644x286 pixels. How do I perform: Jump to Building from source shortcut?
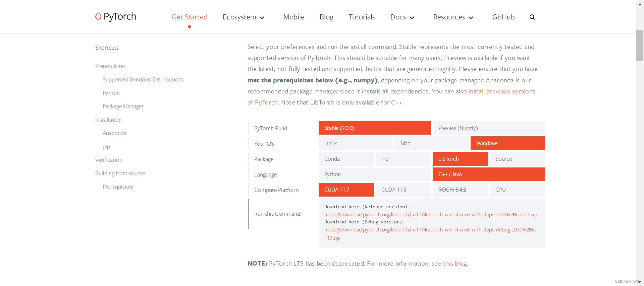click(x=120, y=173)
